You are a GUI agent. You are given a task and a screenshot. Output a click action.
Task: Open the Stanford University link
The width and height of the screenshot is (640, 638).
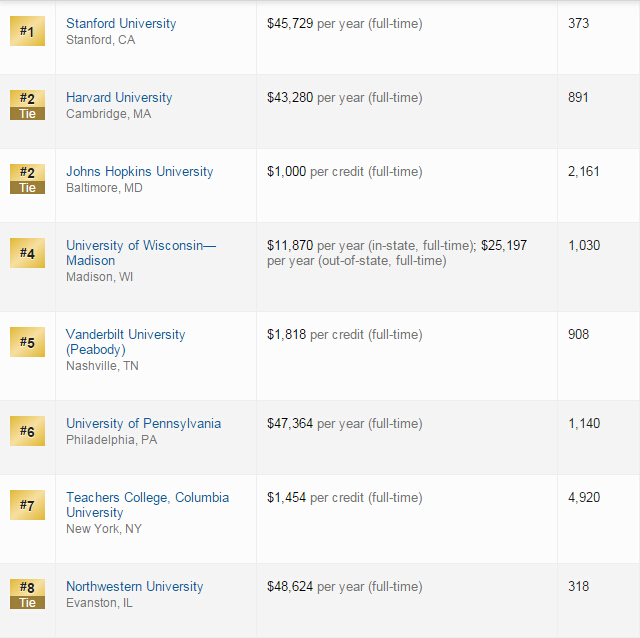pos(121,24)
